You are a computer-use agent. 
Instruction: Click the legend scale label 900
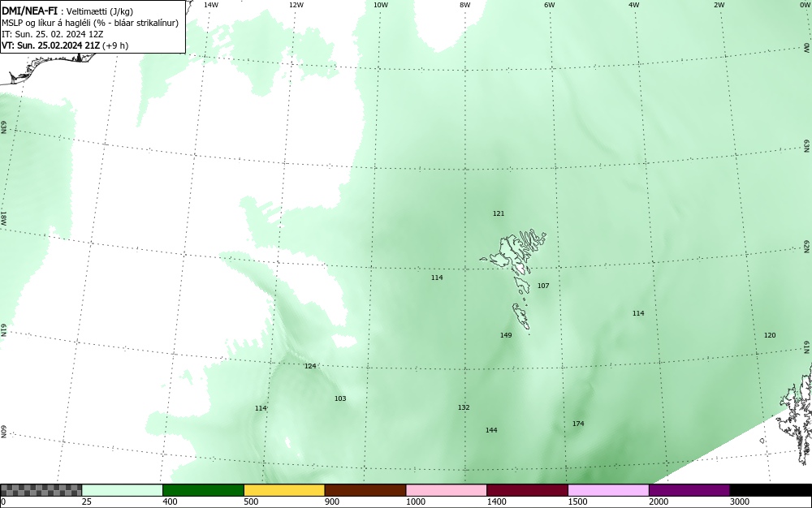tap(332, 502)
